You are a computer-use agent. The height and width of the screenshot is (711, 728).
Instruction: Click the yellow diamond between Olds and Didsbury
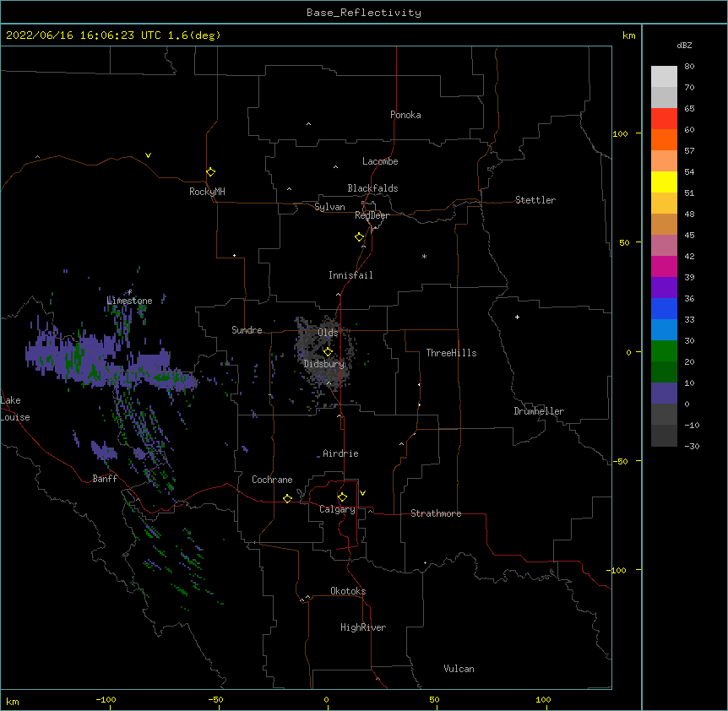(x=328, y=351)
